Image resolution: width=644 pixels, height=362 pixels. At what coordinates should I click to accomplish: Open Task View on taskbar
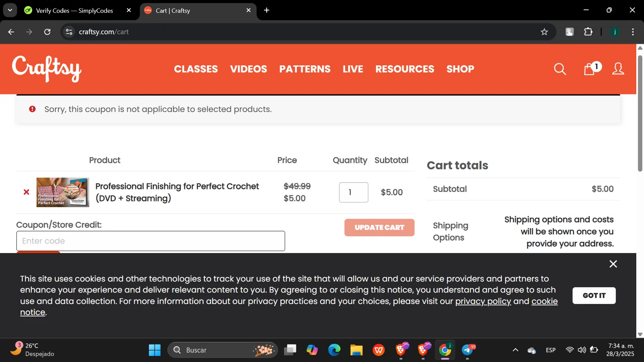tap(290, 350)
